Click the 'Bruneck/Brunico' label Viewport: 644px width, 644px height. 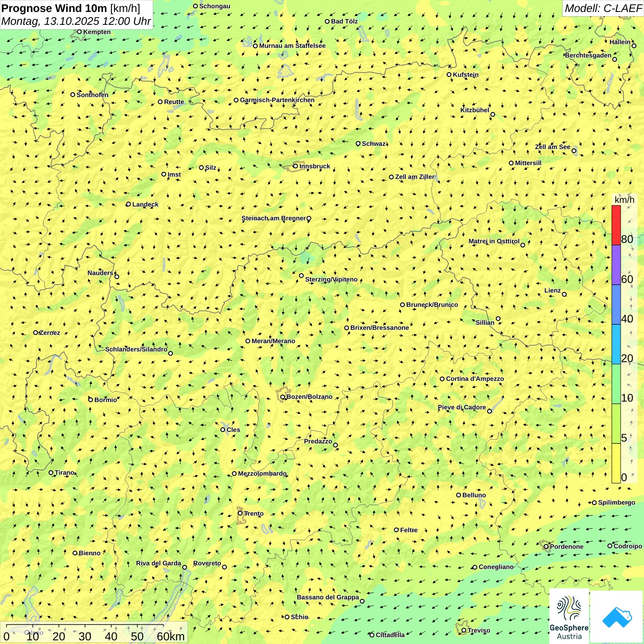[432, 305]
